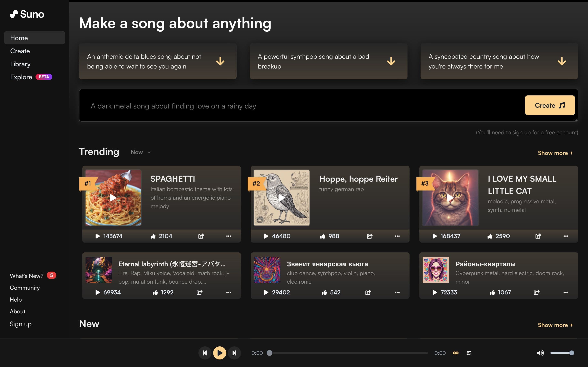Use the synthpop bad breakup prompt suggestion
Viewport: 588px width, 367px height.
pos(328,61)
